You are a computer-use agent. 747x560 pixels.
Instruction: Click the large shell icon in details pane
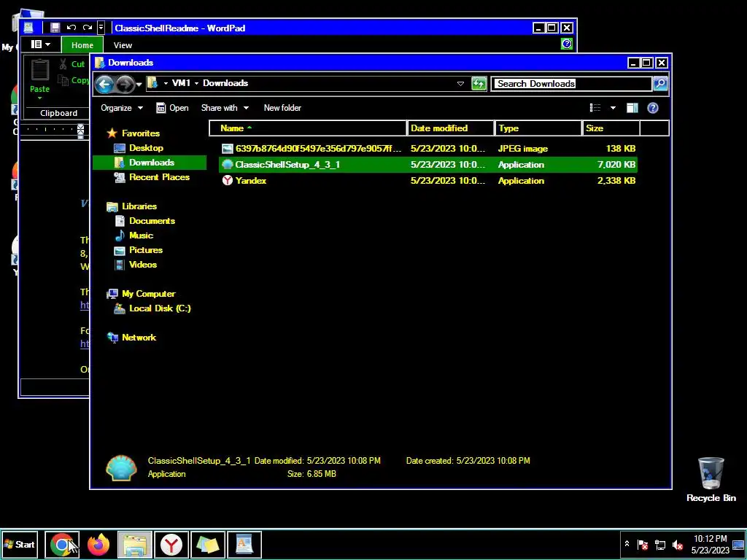[x=121, y=467]
